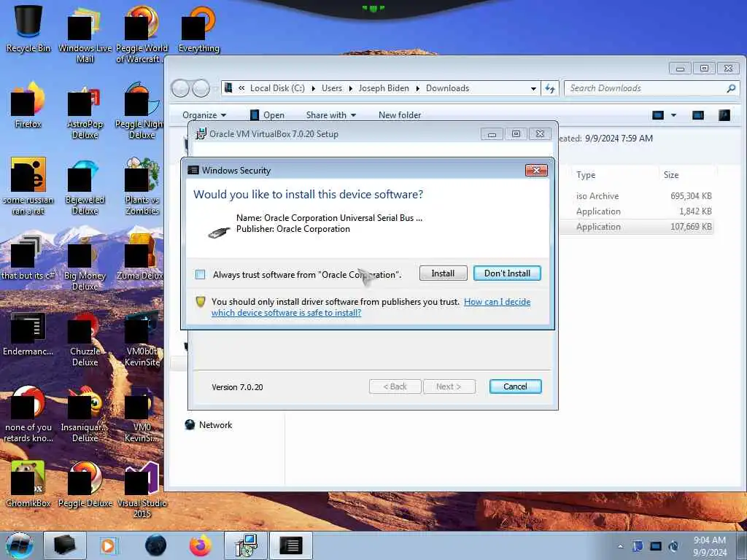Open the black box taskbar item
Viewport: 747px width, 560px height.
click(x=65, y=545)
